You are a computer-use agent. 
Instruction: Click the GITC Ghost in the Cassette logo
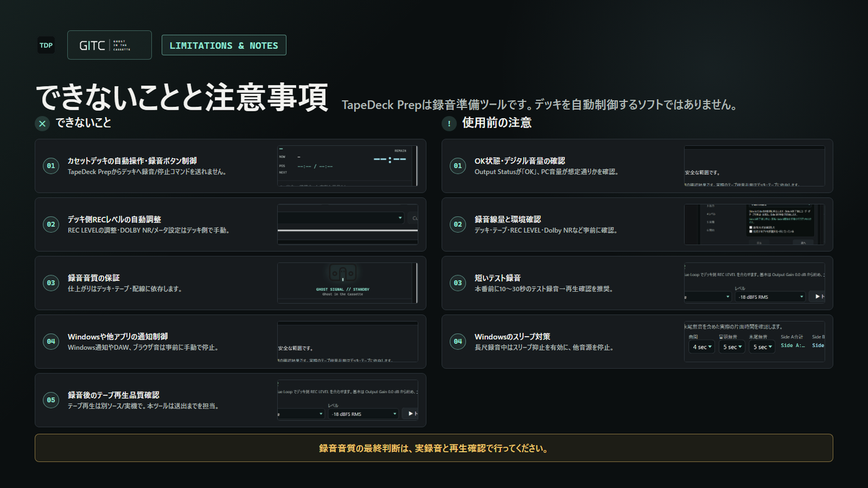point(109,45)
